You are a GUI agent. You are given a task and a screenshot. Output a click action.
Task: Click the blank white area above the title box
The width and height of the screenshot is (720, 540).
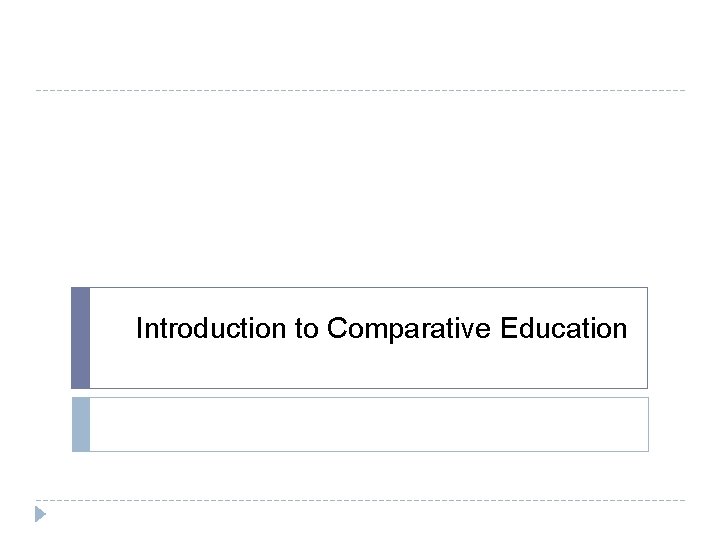(x=360, y=190)
